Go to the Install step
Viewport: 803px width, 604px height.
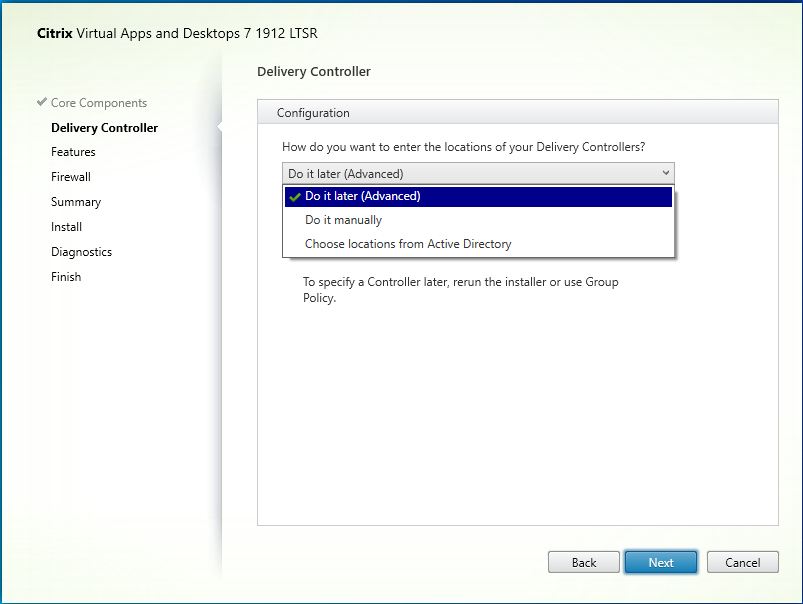66,227
